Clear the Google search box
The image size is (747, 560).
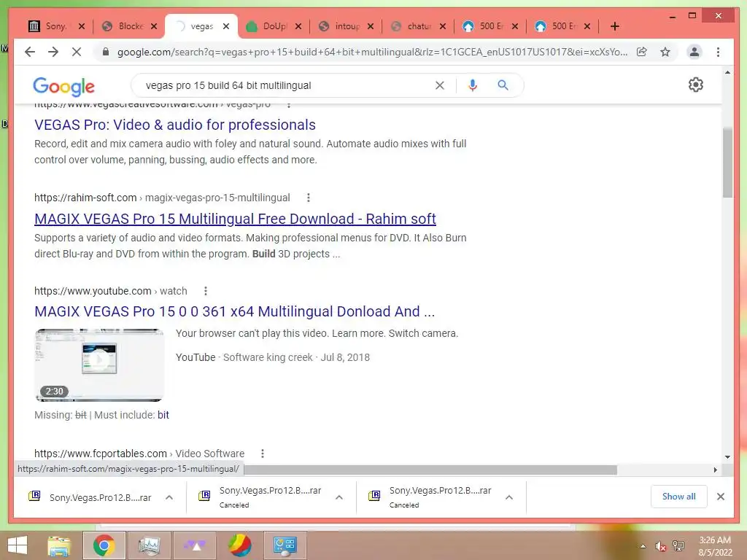pyautogui.click(x=440, y=85)
